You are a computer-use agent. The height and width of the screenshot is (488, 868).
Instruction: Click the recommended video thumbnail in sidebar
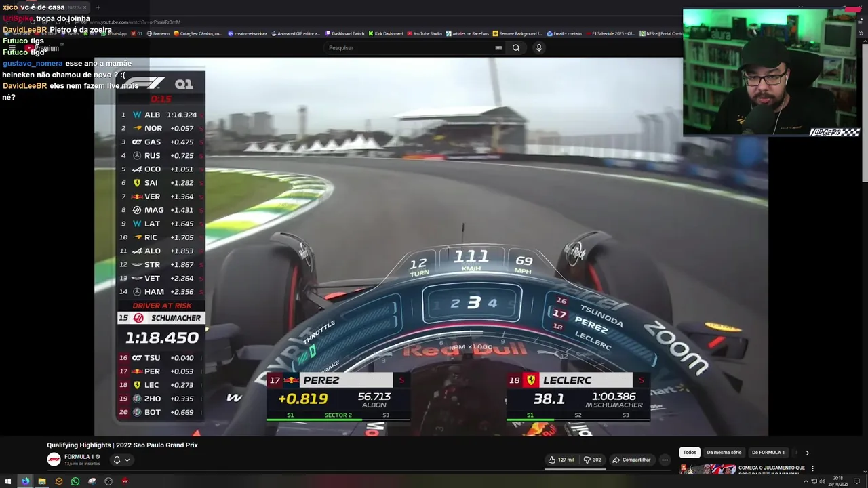pos(708,469)
